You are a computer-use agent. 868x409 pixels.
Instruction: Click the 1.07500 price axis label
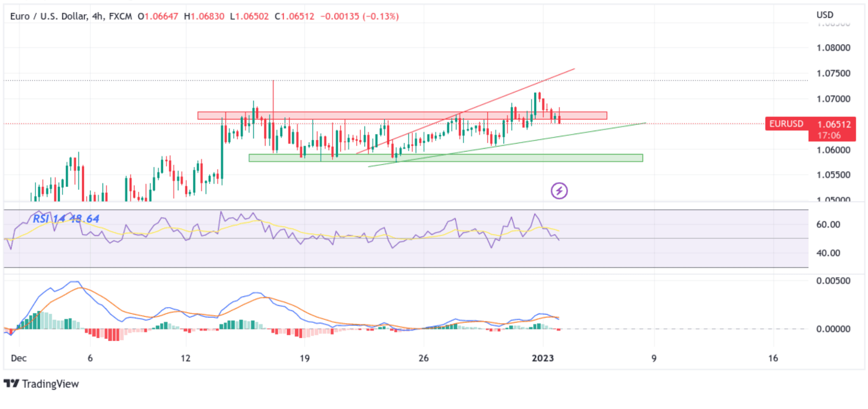pyautogui.click(x=833, y=73)
